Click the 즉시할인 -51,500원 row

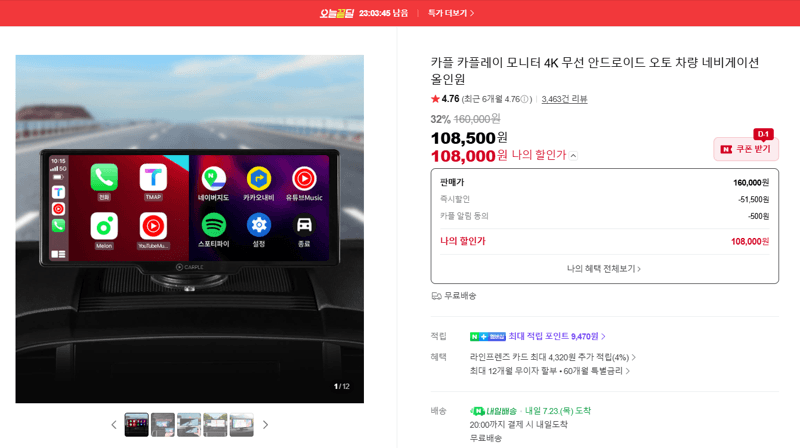(604, 199)
